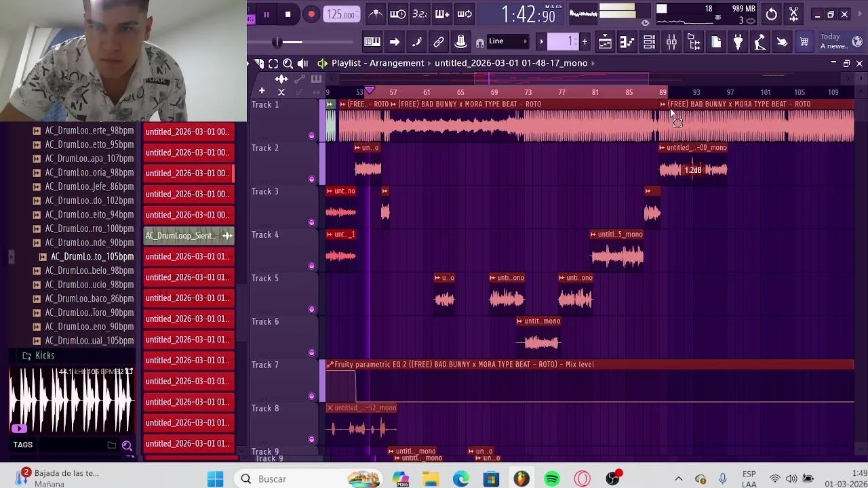This screenshot has width=868, height=488.
Task: Expand the pattern selector arrow
Action: click(x=541, y=42)
